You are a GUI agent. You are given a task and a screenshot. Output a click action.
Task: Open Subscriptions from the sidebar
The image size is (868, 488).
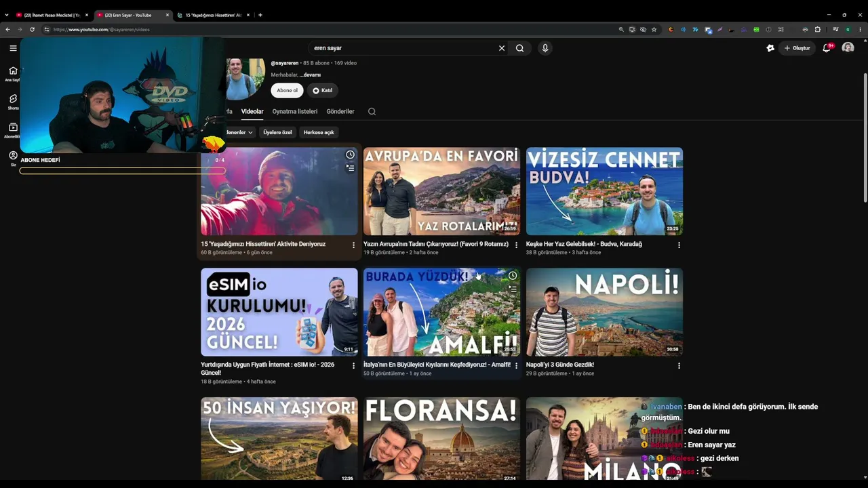13,130
